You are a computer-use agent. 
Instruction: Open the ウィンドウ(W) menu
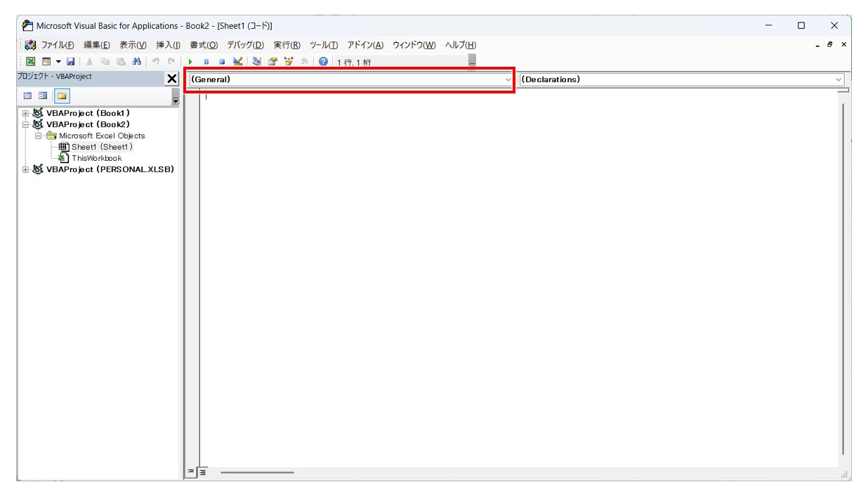coord(414,45)
